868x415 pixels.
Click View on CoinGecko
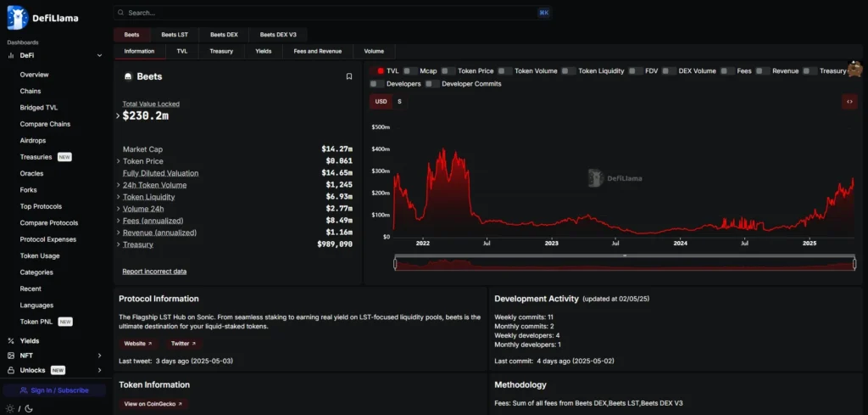[153, 404]
